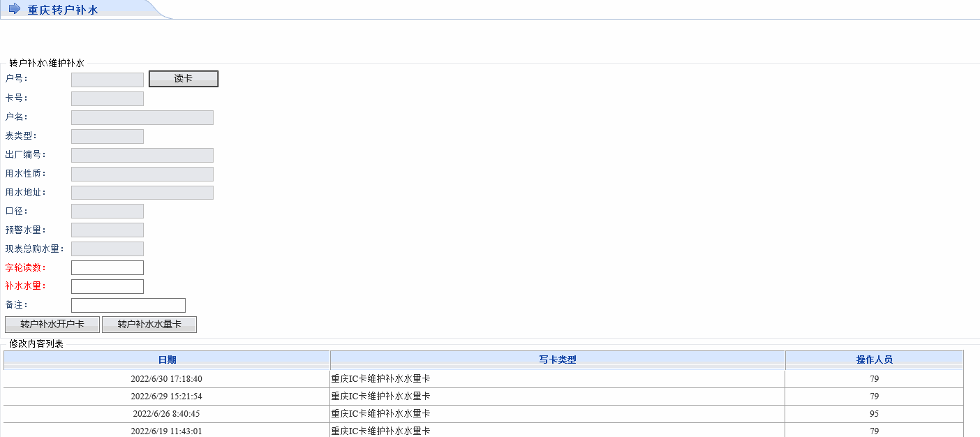Focus the 字轮读数 input field
Viewport: 980px width, 437px height.
click(107, 268)
